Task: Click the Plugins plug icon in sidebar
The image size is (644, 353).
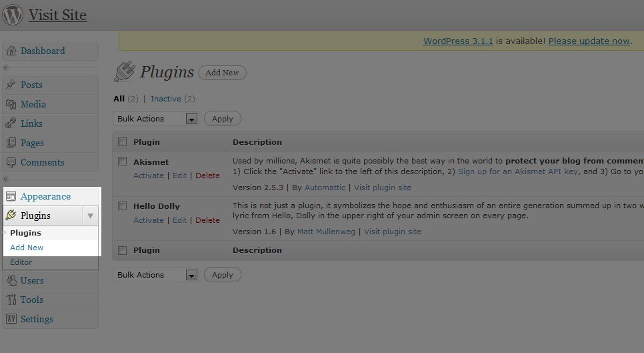Action: (11, 215)
